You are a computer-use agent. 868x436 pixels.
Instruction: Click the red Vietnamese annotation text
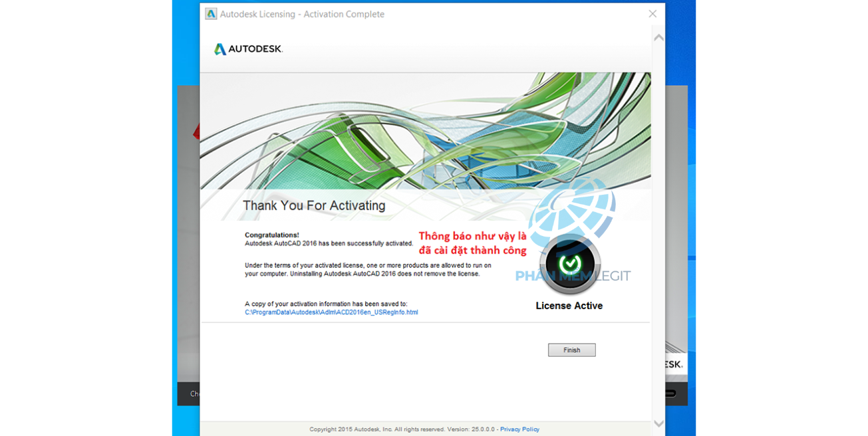[x=472, y=243]
